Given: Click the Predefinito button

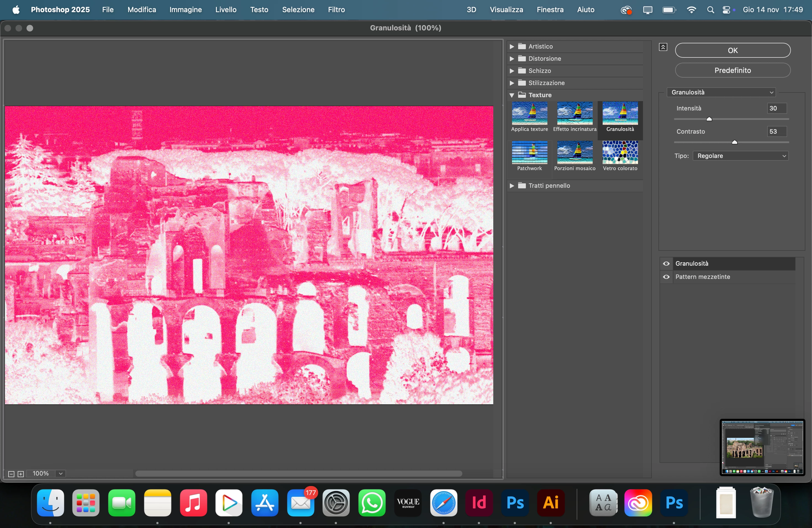Looking at the screenshot, I should (x=732, y=70).
